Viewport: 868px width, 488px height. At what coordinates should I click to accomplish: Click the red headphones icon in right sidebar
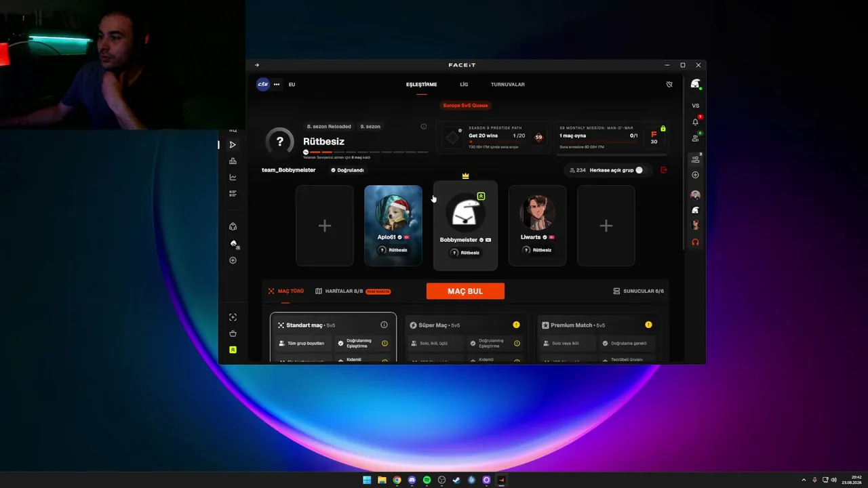click(x=695, y=242)
